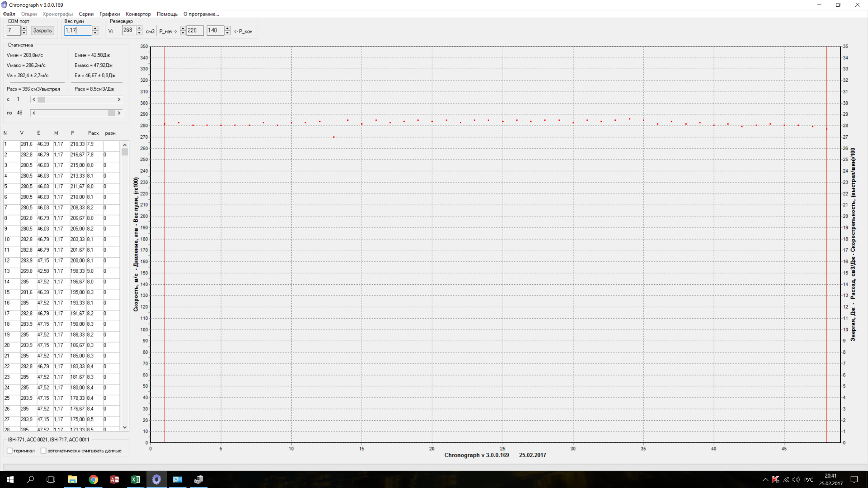The width and height of the screenshot is (868, 488).
Task: Check 'автоматически считывать данные' option
Action: coord(43,450)
